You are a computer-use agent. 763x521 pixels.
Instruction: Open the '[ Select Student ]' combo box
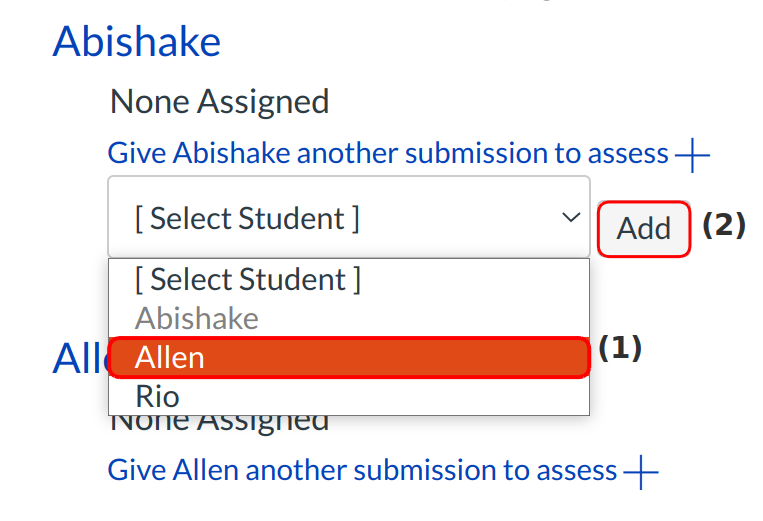[x=348, y=218]
